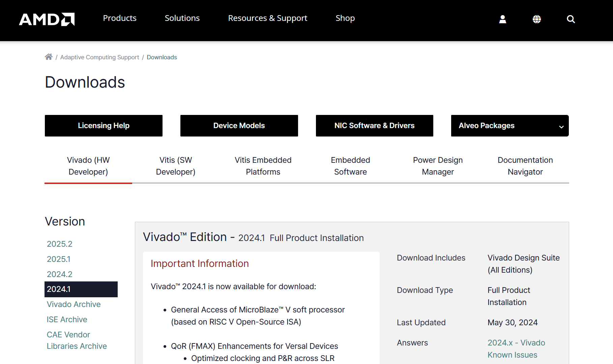
Task: Open CAE Vendor Libraries Archive link
Action: tap(77, 340)
